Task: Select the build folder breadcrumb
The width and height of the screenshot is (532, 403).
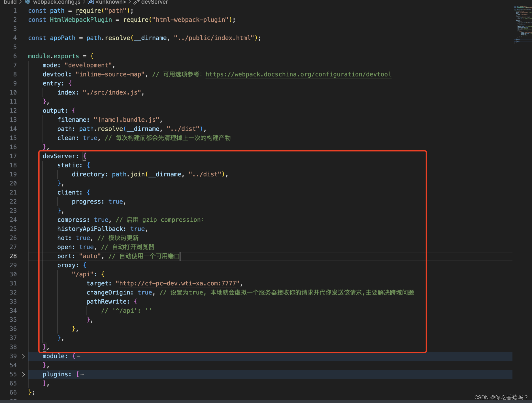Action: tap(10, 2)
